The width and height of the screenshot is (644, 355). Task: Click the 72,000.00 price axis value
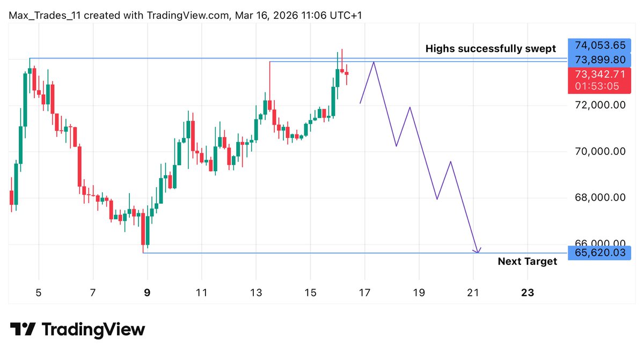click(x=600, y=105)
